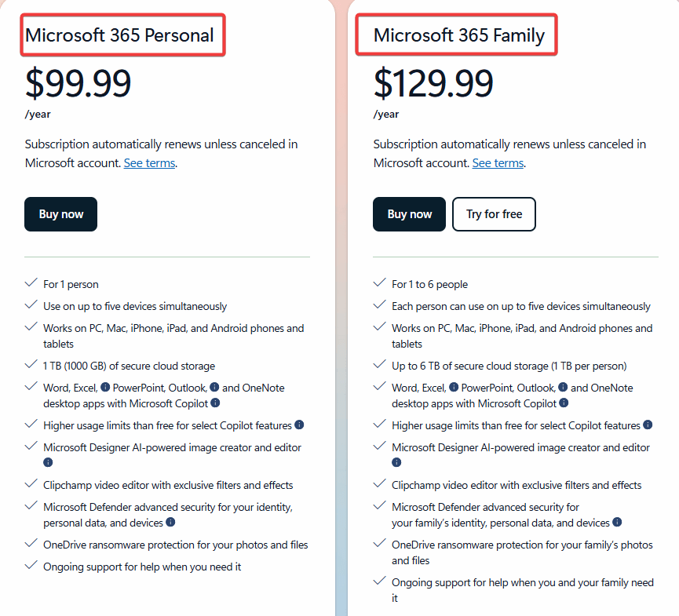Click the $129.99 Family price
The height and width of the screenshot is (616, 679).
tap(433, 83)
